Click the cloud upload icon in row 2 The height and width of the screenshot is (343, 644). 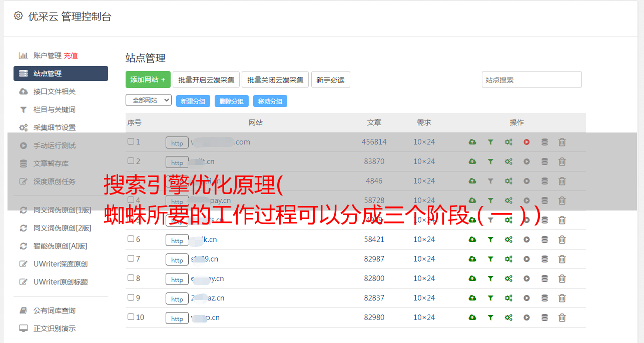point(472,161)
